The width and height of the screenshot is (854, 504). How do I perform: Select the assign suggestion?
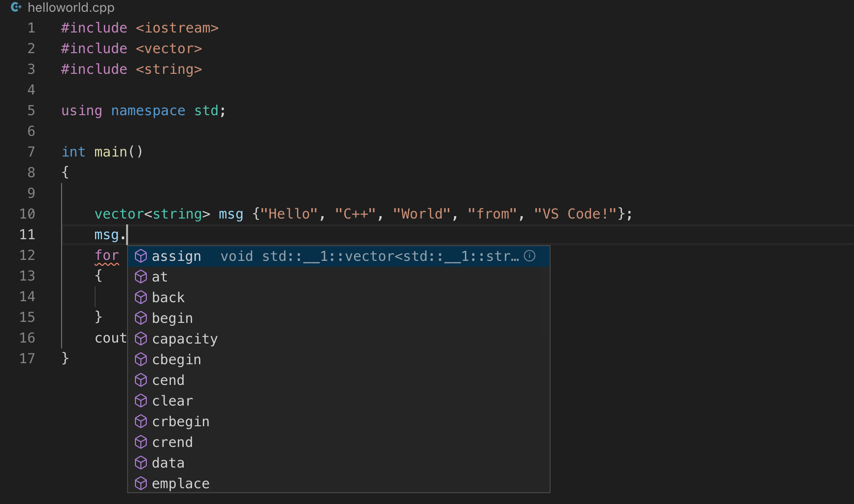(339, 256)
